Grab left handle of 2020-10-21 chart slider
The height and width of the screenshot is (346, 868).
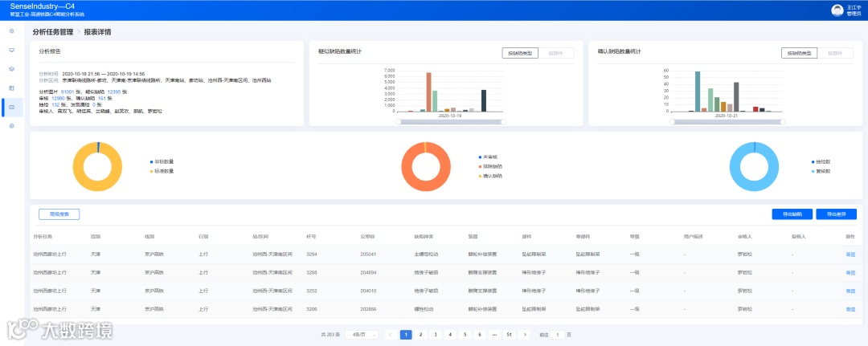pyautogui.click(x=672, y=121)
